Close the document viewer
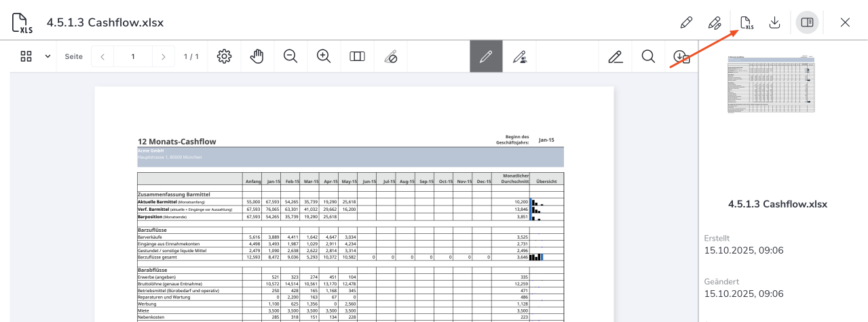Image resolution: width=868 pixels, height=322 pixels. (845, 22)
